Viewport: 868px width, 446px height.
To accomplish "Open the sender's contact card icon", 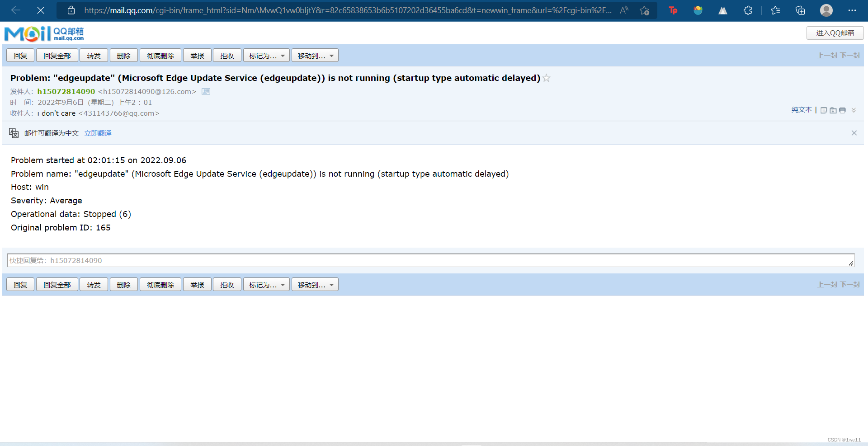I will [x=206, y=91].
